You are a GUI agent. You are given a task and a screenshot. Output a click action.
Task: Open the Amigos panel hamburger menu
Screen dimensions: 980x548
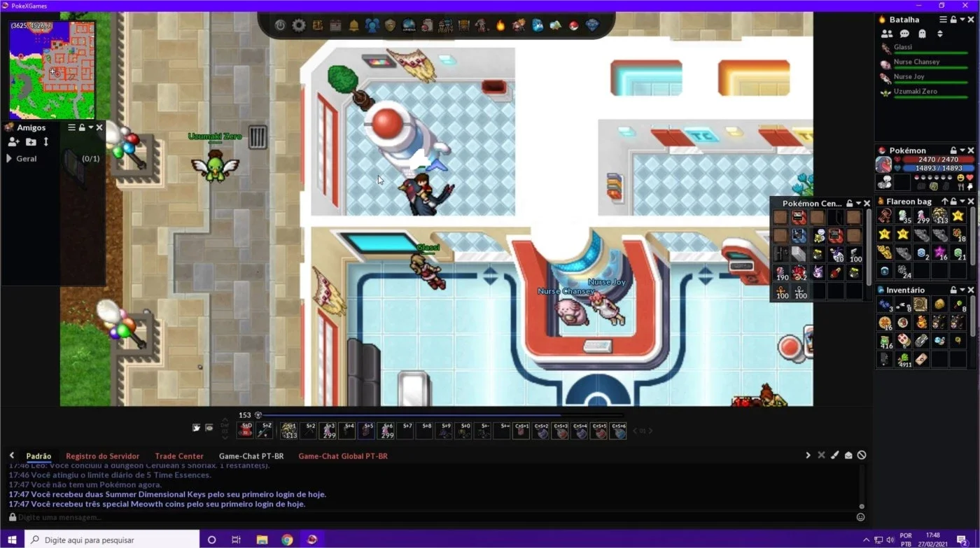[71, 127]
